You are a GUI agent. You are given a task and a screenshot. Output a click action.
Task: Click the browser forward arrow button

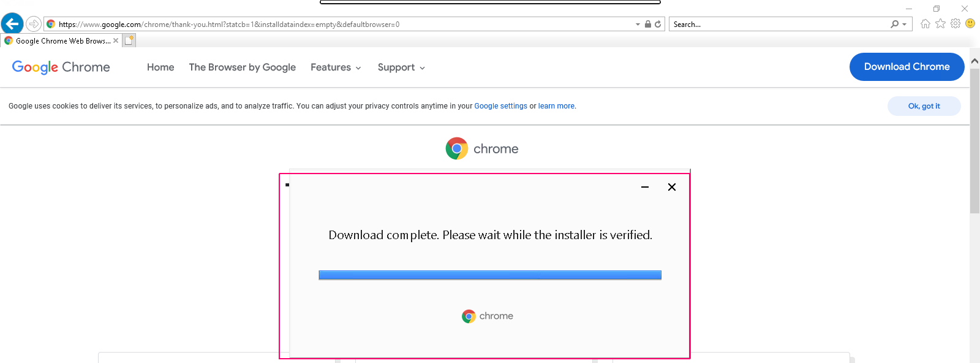[34, 24]
